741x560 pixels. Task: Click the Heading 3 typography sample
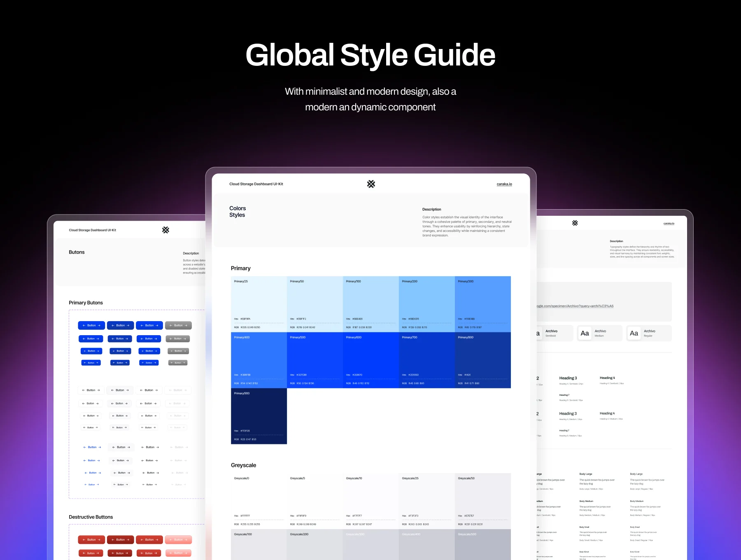568,378
